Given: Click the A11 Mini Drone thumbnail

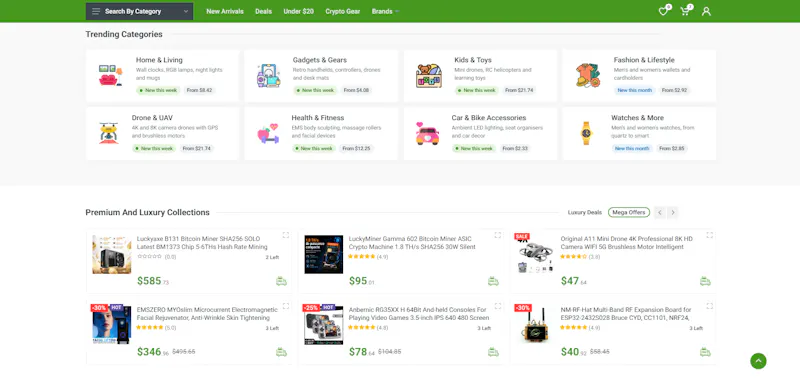Looking at the screenshot, I should pyautogui.click(x=535, y=254).
